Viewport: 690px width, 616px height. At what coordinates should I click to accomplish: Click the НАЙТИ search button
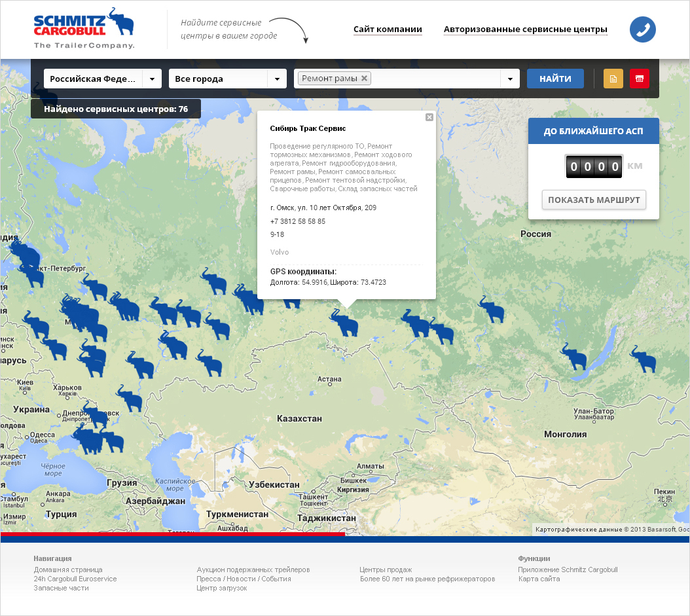(x=555, y=79)
